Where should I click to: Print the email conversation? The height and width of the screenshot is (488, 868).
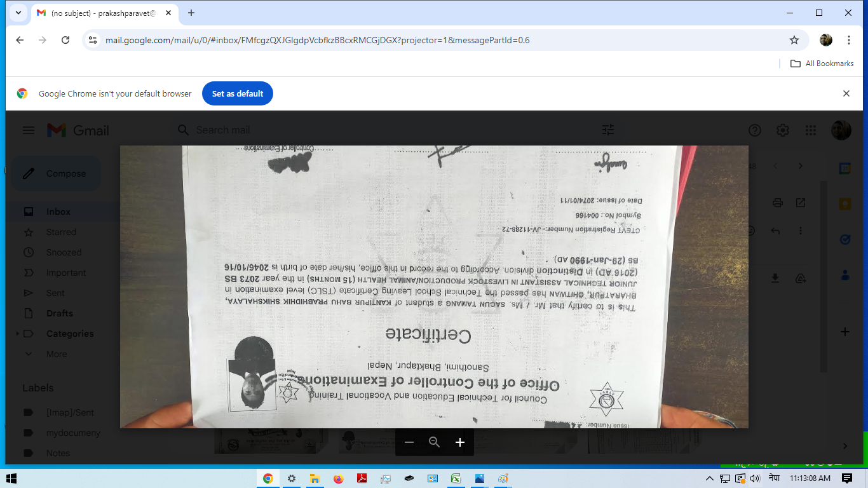[x=778, y=203]
